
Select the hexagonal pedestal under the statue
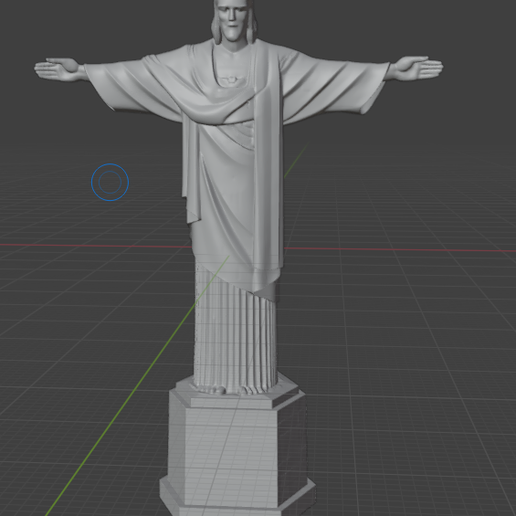click(x=237, y=447)
